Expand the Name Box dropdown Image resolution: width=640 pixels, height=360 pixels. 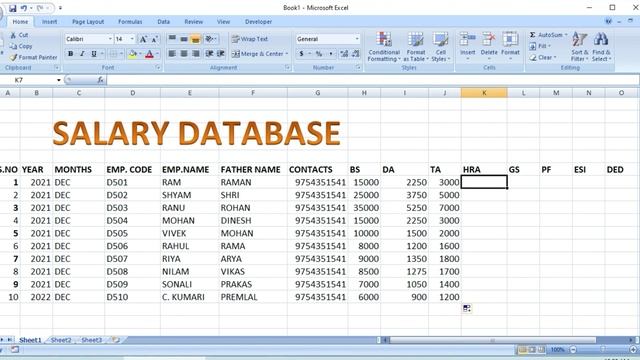tap(58, 80)
